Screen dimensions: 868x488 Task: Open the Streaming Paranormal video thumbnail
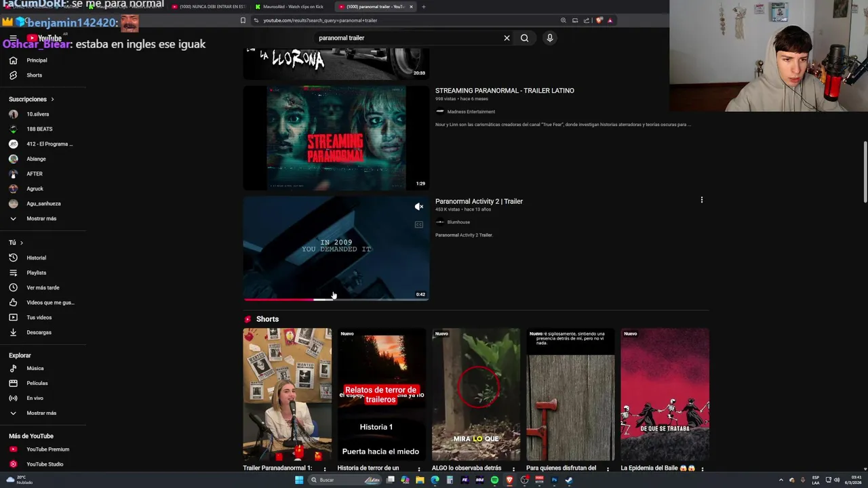pyautogui.click(x=336, y=138)
